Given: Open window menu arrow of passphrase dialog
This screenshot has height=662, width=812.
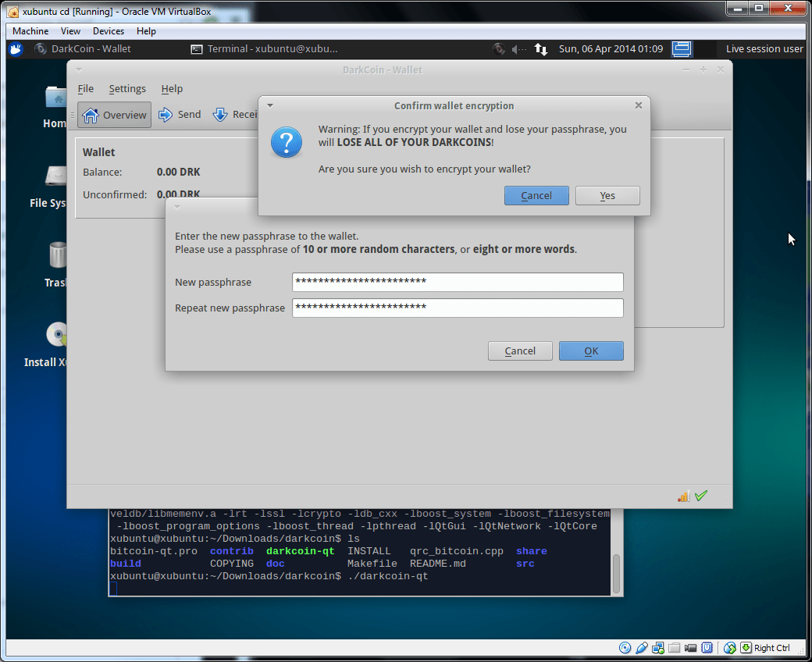Looking at the screenshot, I should (176, 207).
